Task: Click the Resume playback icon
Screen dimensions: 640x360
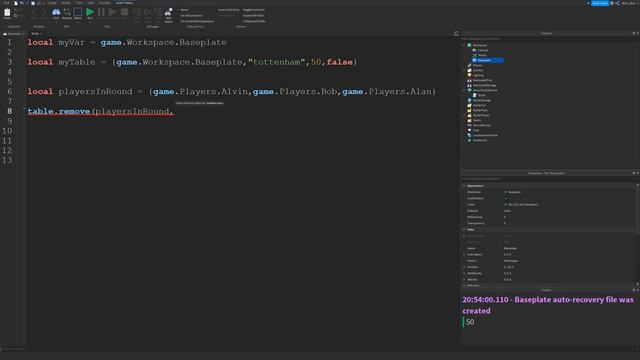Action: pos(112,13)
